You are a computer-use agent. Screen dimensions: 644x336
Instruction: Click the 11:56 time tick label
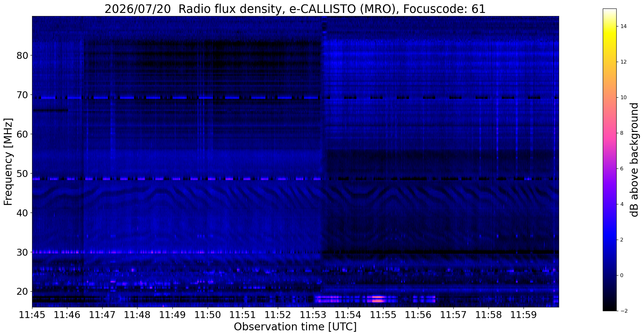point(418,315)
